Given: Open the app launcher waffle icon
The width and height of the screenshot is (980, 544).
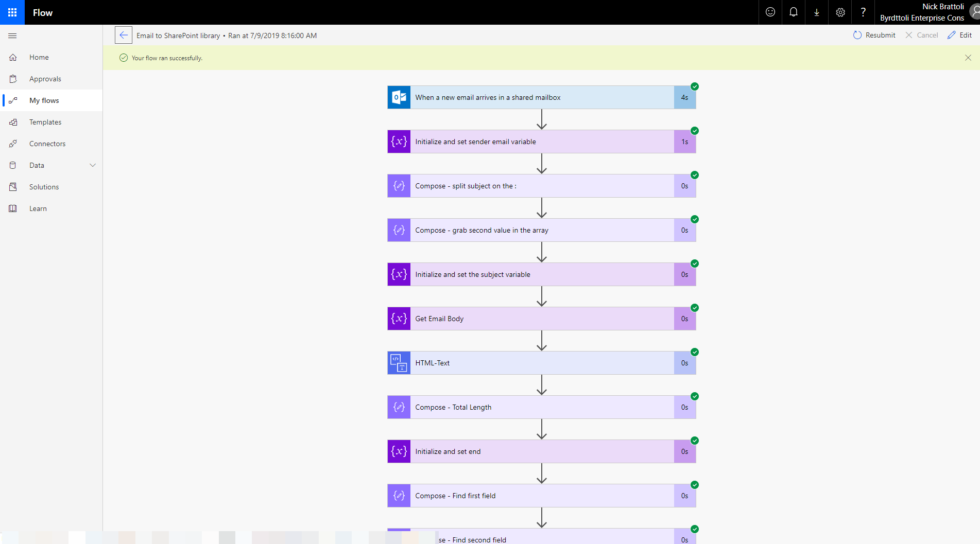Looking at the screenshot, I should 12,12.
